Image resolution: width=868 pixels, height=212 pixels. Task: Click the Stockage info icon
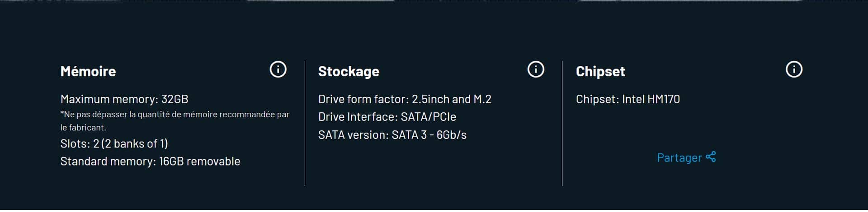pyautogui.click(x=536, y=69)
